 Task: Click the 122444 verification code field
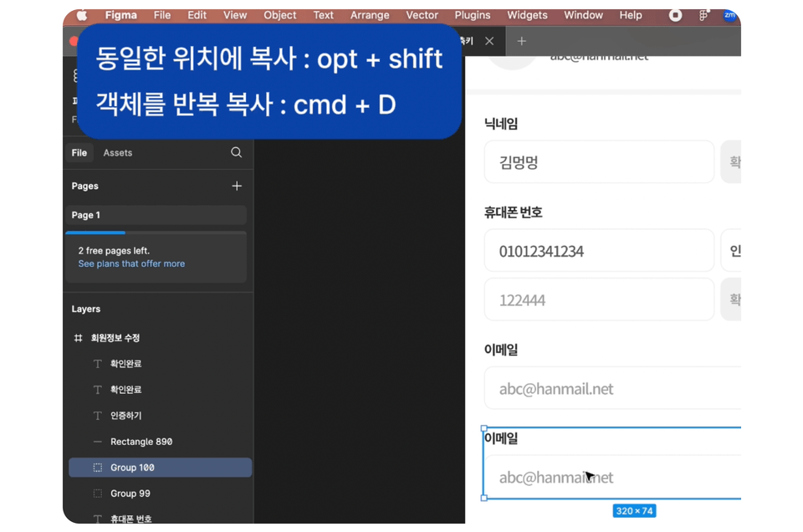[599, 299]
